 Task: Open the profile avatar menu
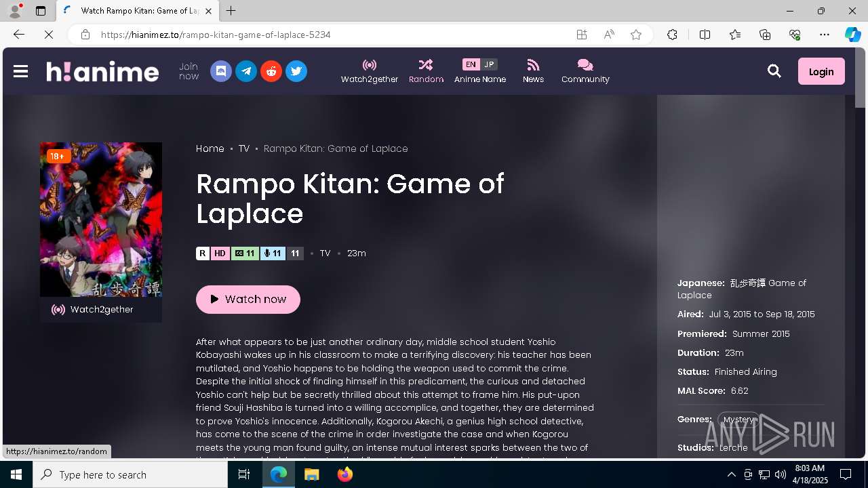click(14, 11)
